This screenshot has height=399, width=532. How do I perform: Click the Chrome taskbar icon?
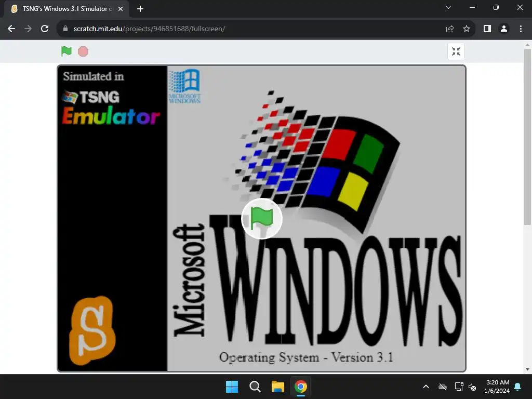click(x=301, y=387)
